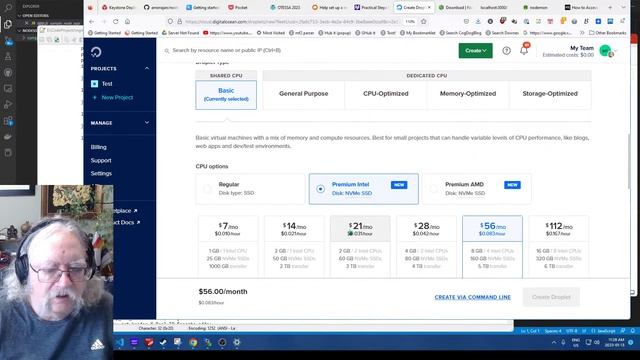The height and width of the screenshot is (360, 640).
Task: Click the Create Droplet button
Action: [551, 297]
